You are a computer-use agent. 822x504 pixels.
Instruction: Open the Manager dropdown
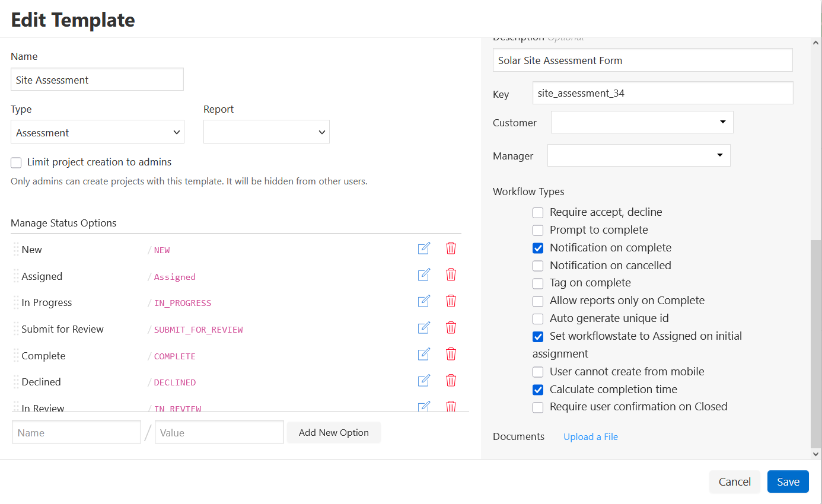639,155
